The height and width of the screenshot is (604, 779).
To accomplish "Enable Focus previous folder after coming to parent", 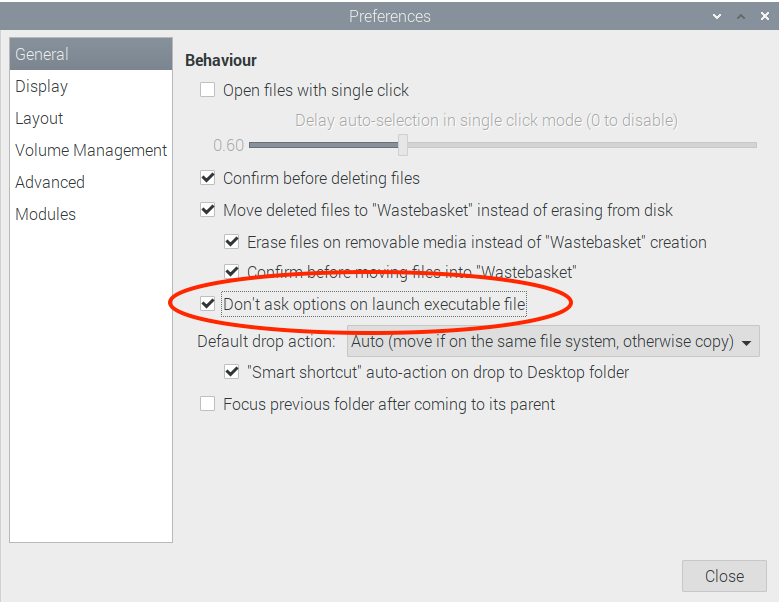I will [208, 404].
